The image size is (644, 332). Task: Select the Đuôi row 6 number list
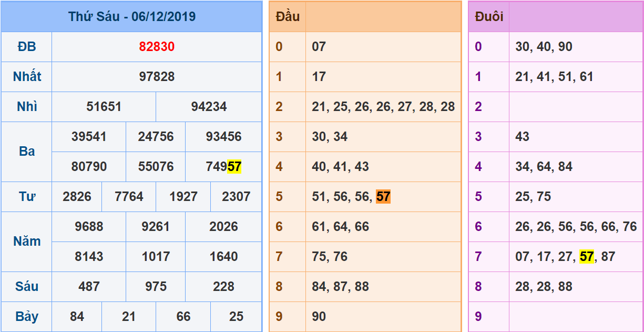point(576,227)
